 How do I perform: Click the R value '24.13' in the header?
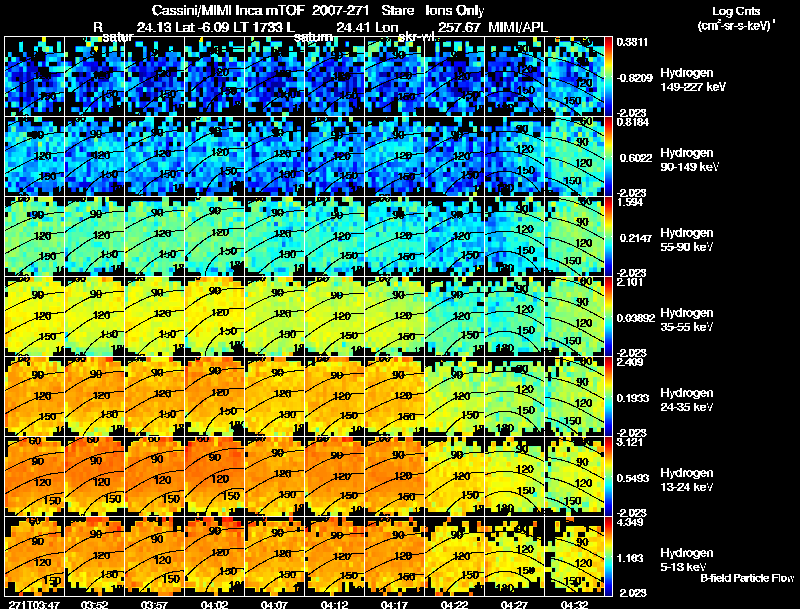pos(154,27)
